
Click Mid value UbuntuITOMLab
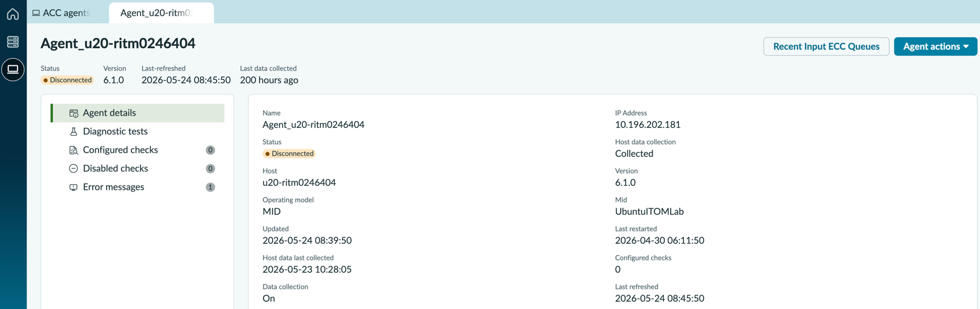pos(649,211)
